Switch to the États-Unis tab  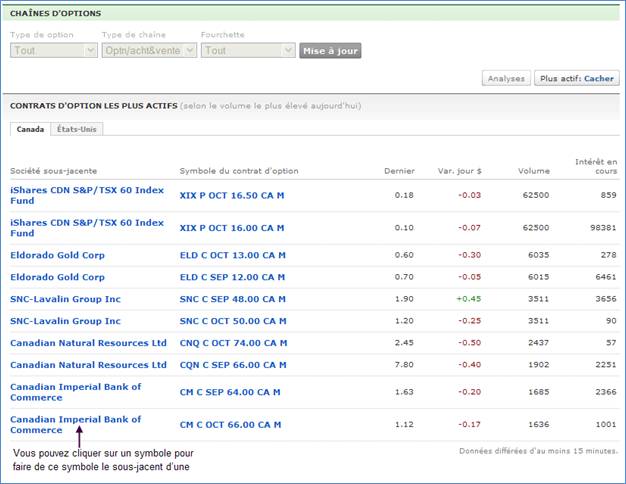77,129
